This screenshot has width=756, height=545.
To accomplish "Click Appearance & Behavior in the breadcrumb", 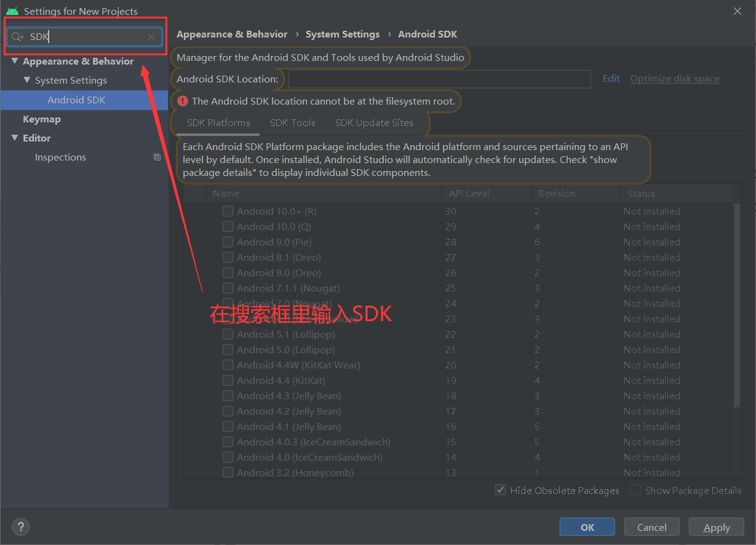I will coord(232,34).
